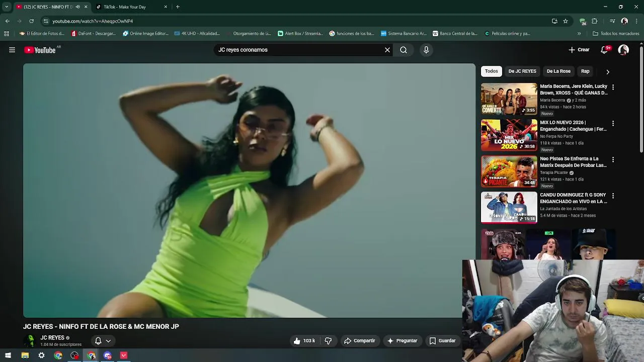
Task: Submit search using the magnifying glass icon
Action: (404, 50)
